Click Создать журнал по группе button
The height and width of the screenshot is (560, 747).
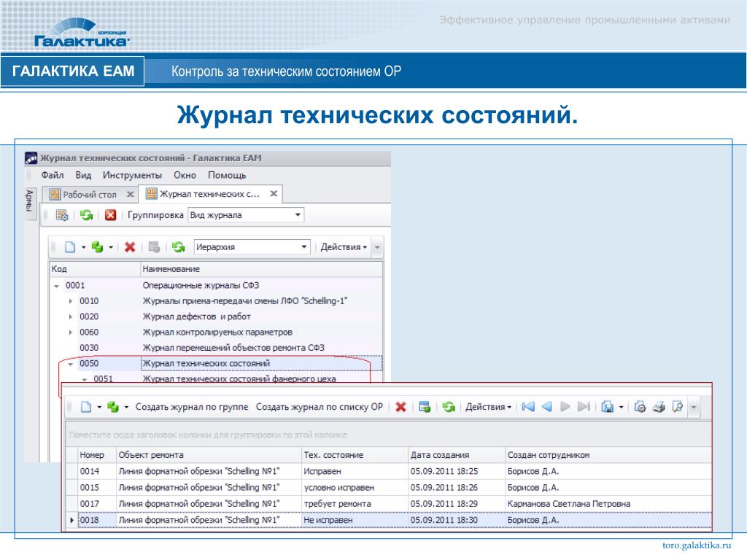click(x=192, y=407)
